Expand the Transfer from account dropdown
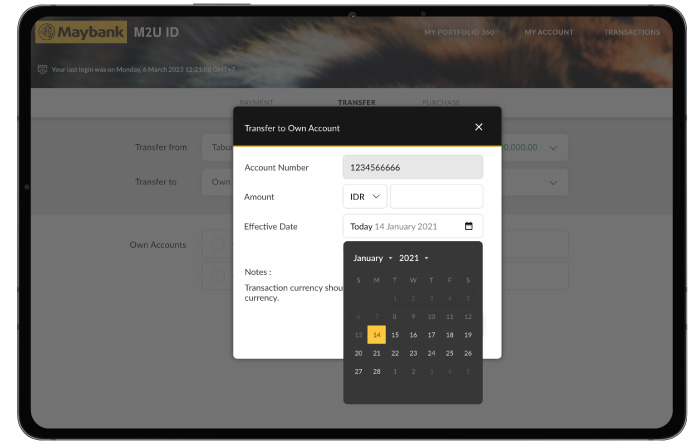This screenshot has width=700, height=445. point(553,148)
